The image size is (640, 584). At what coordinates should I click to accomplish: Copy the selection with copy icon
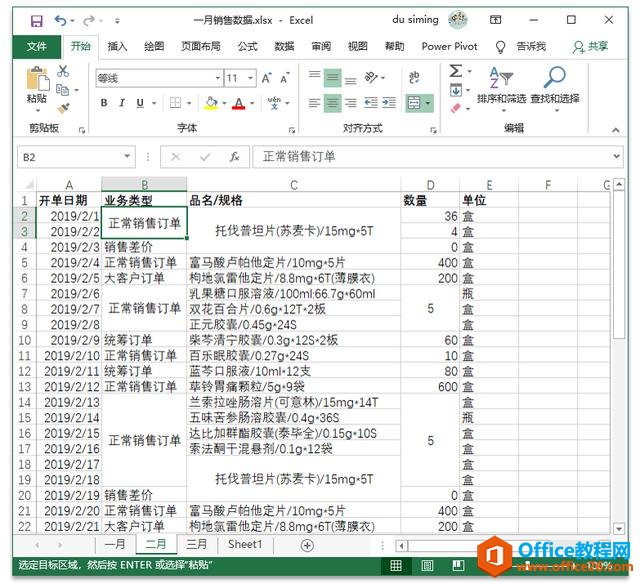click(62, 89)
